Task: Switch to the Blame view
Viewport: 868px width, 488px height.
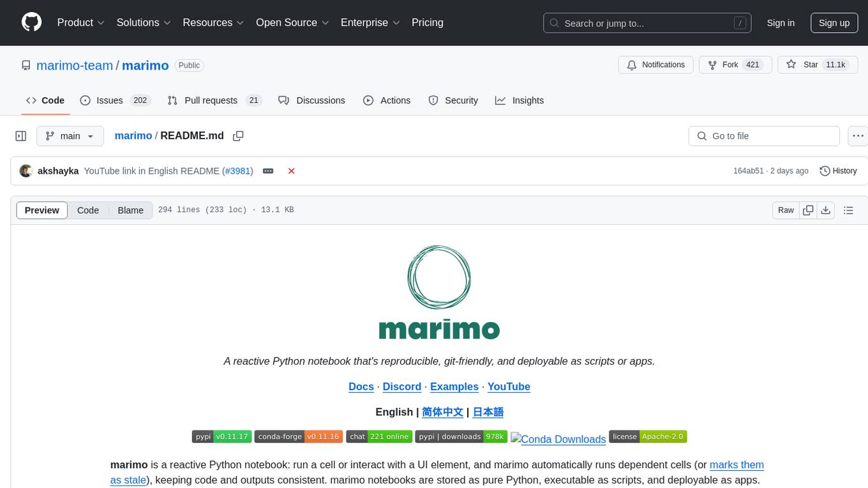Action: pos(130,210)
